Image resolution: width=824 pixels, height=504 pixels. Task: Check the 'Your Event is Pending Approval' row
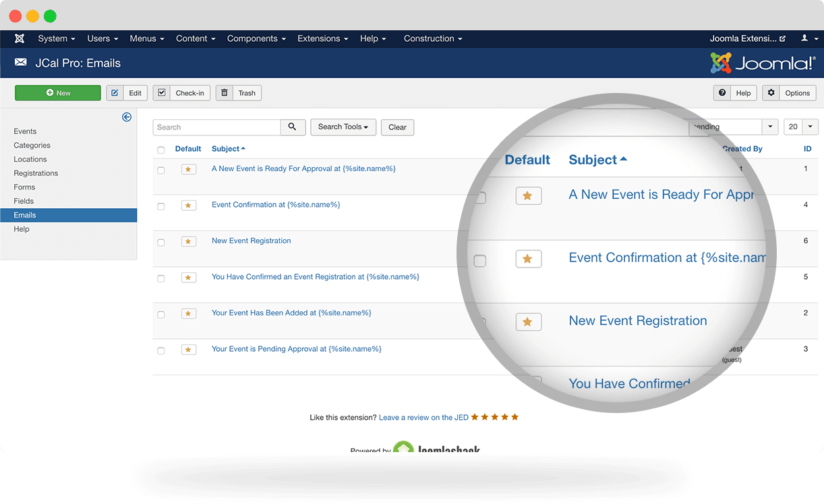click(161, 350)
